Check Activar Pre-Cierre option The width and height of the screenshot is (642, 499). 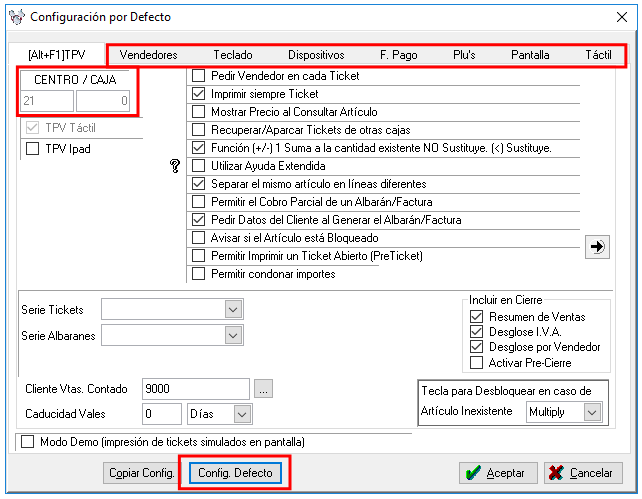point(477,362)
